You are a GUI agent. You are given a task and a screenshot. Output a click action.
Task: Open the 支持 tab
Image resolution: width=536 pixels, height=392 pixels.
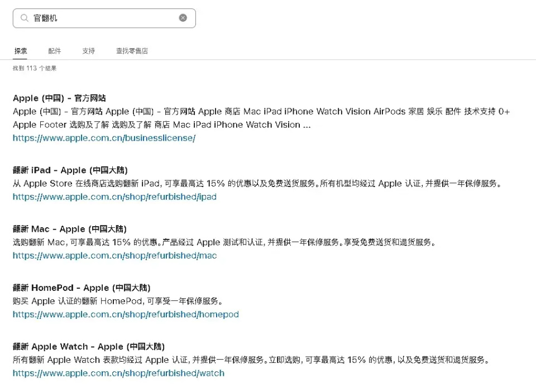88,51
